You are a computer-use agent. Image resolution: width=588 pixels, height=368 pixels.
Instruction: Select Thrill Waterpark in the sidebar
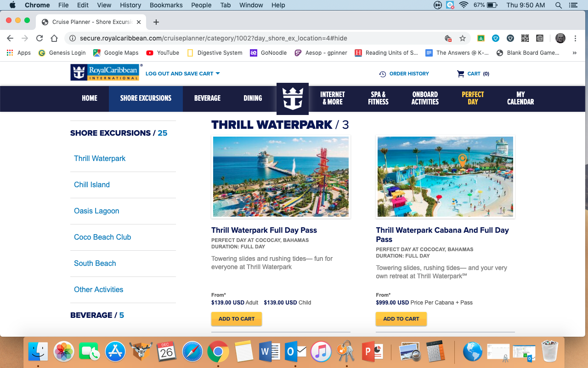click(100, 158)
